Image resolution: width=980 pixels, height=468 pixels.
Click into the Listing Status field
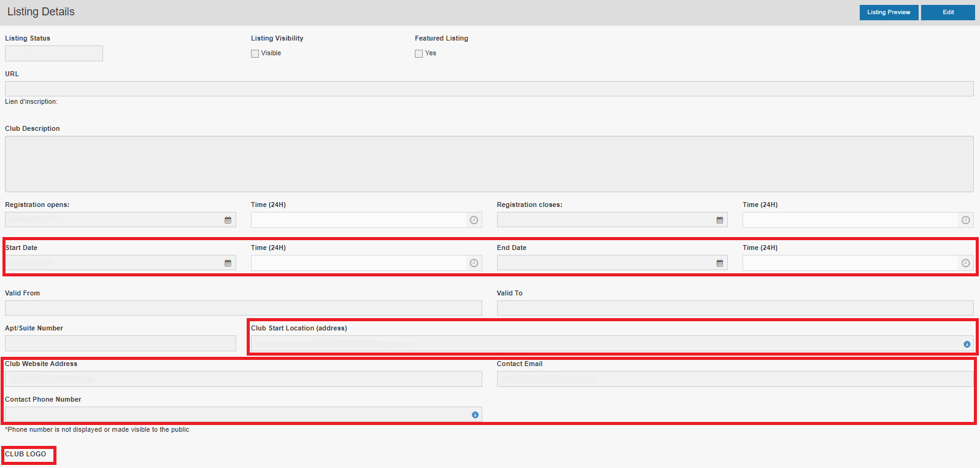[54, 53]
